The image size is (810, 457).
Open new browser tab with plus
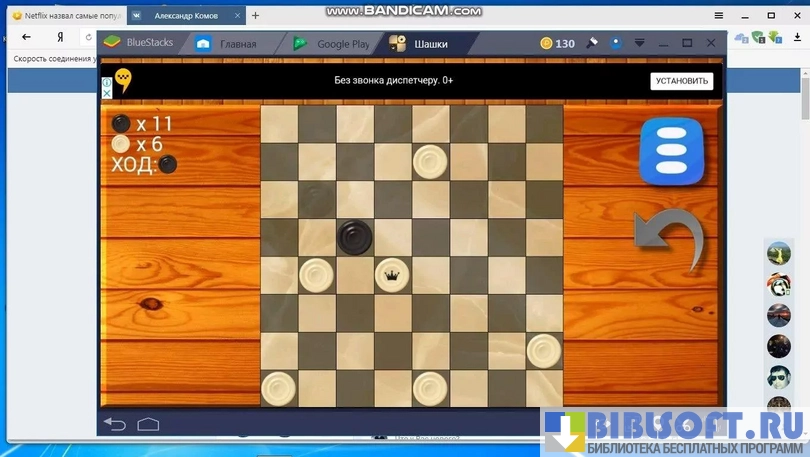(255, 16)
